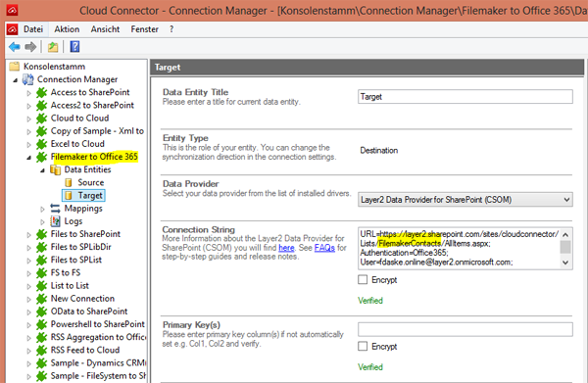Click the connection string scroll up arrow
The width and height of the screenshot is (588, 383).
point(565,234)
